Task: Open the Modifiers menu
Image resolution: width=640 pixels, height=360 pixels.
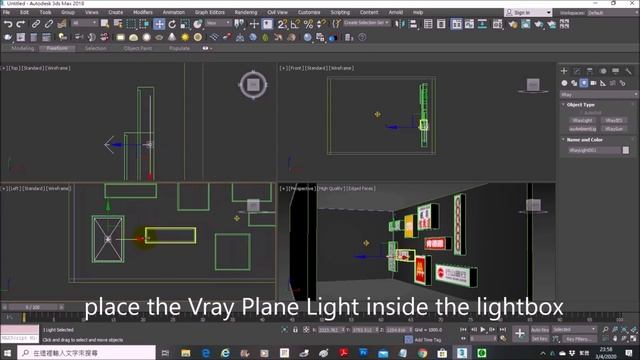Action: point(143,12)
